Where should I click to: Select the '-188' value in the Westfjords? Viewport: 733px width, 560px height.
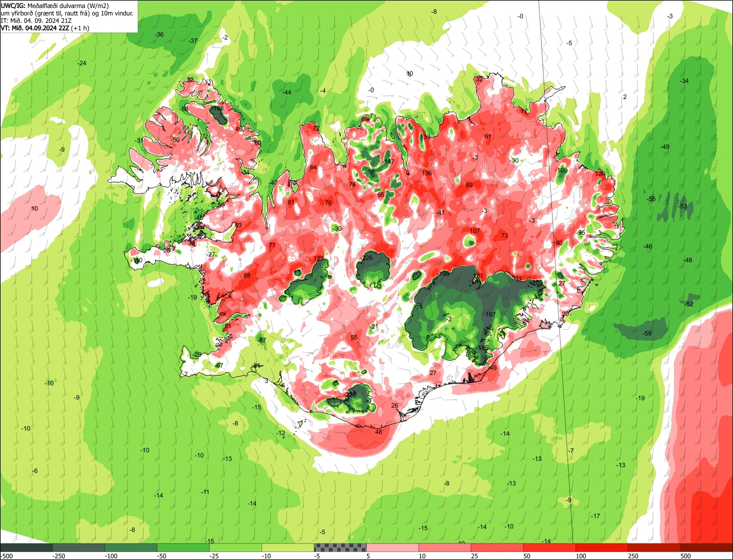[217, 108]
